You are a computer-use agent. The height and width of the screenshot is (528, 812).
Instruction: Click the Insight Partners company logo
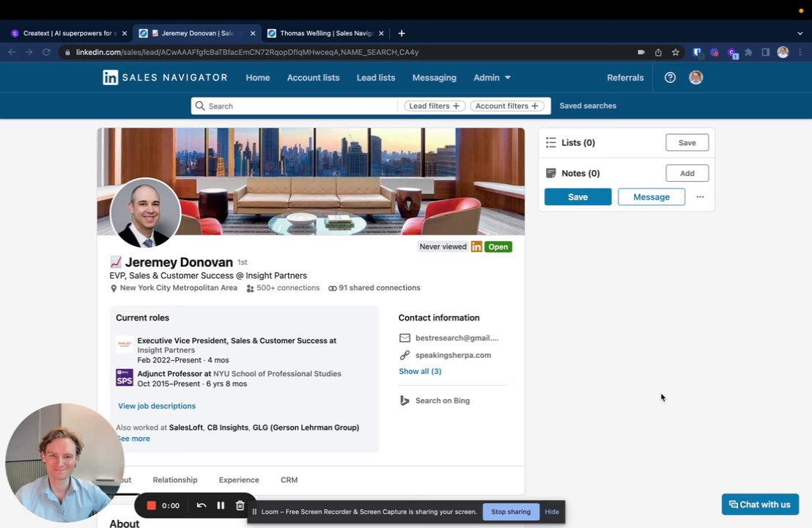click(x=125, y=344)
